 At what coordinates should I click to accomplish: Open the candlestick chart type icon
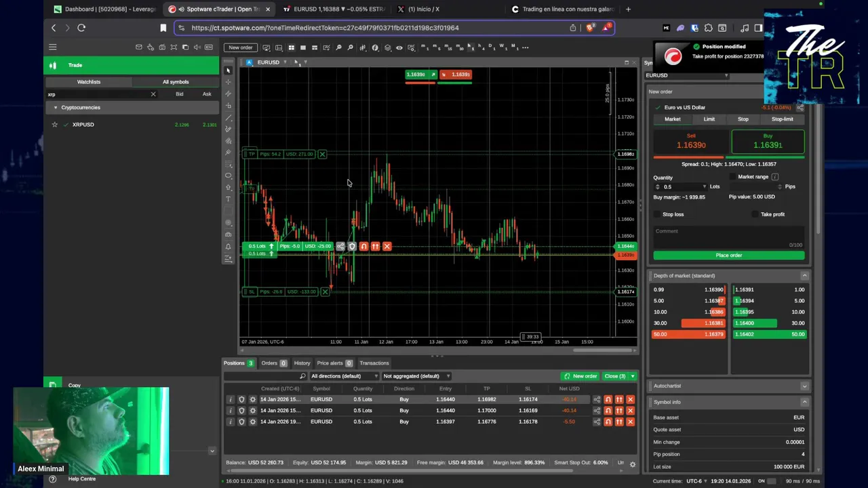pyautogui.click(x=363, y=47)
